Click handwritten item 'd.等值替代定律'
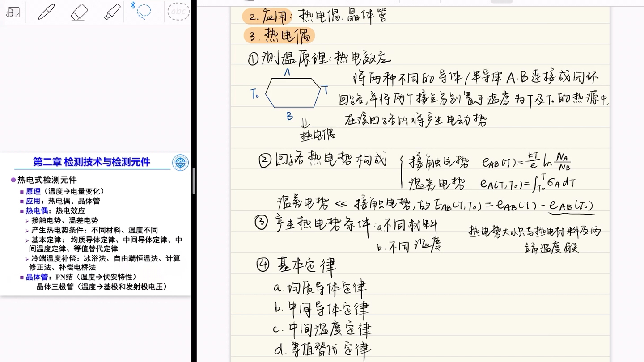The width and height of the screenshot is (644, 362). pyautogui.click(x=323, y=349)
